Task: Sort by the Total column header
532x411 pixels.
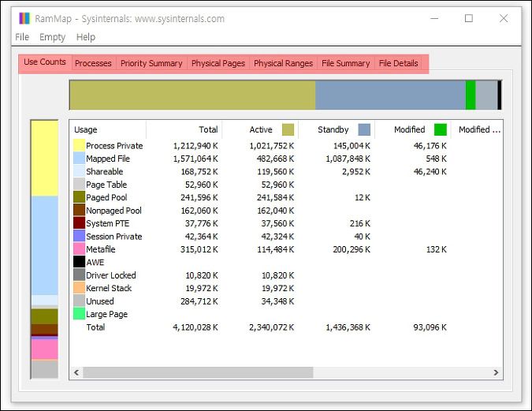Action: point(184,129)
